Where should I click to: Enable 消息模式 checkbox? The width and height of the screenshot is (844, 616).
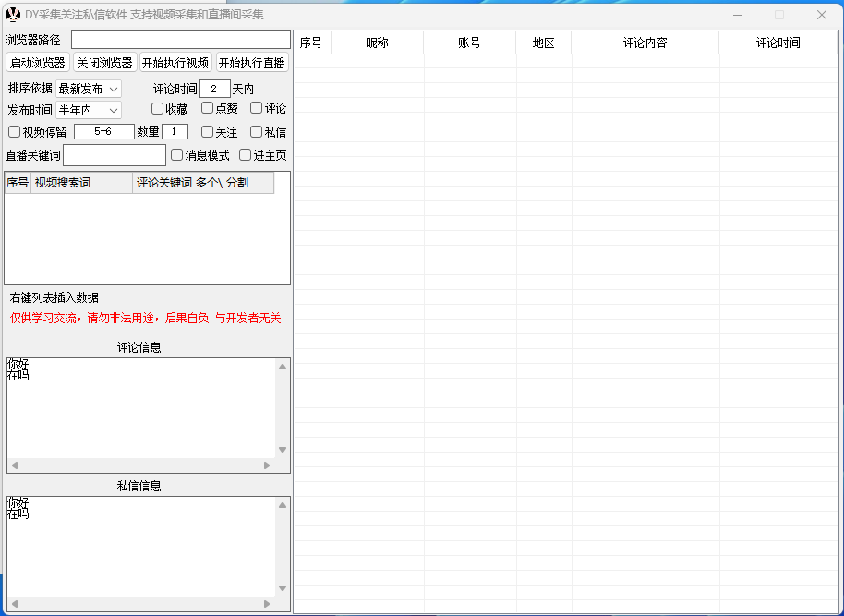(x=177, y=155)
